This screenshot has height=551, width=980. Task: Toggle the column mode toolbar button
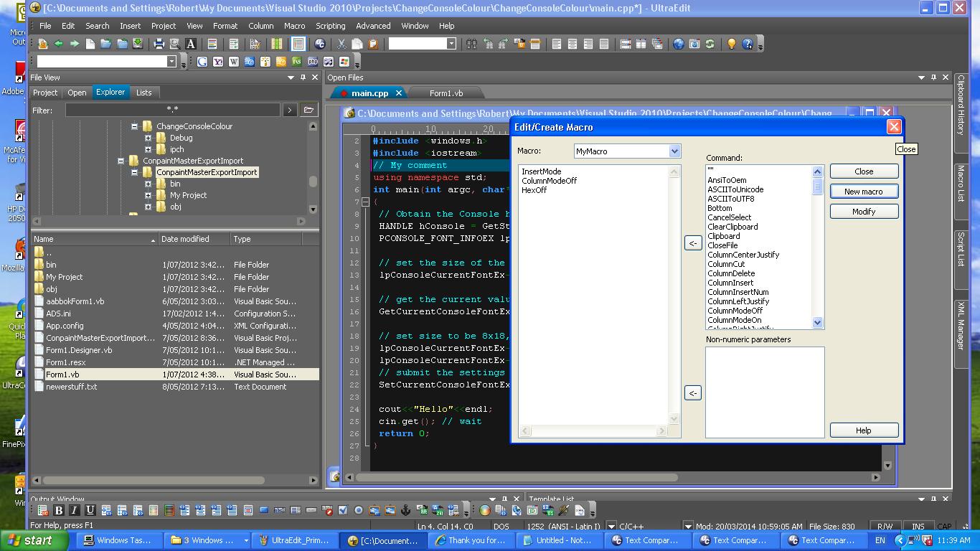(x=276, y=44)
